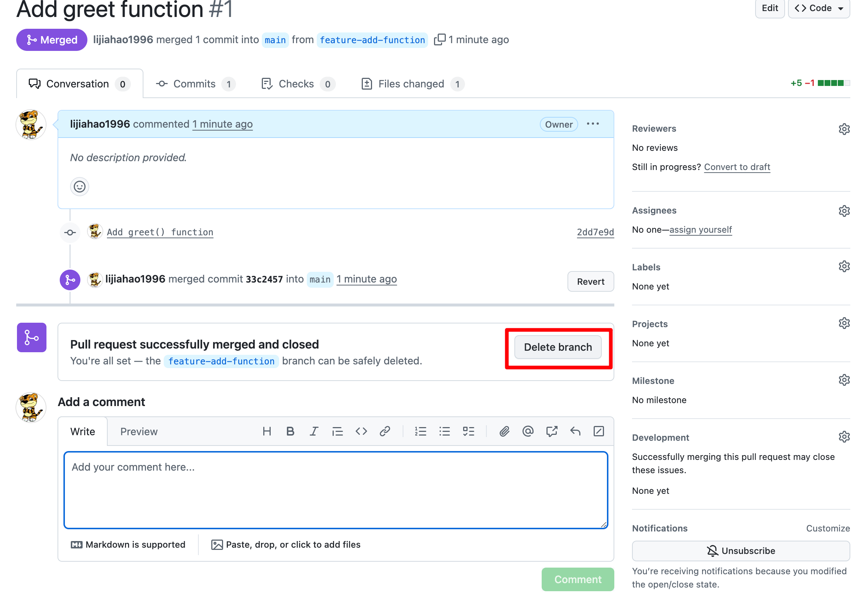The width and height of the screenshot is (868, 596).
Task: Click the mention (@) icon
Action: pyautogui.click(x=528, y=432)
